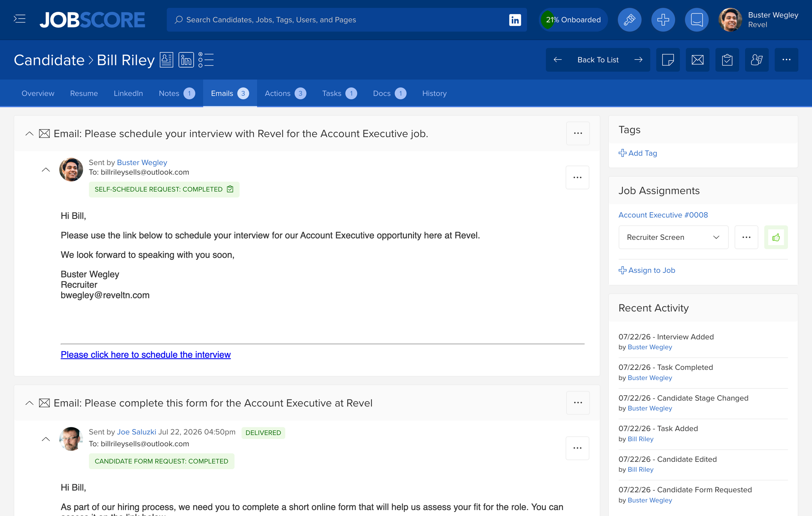Open the share candidate people icon
Viewport: 812px width, 516px height.
click(757, 60)
